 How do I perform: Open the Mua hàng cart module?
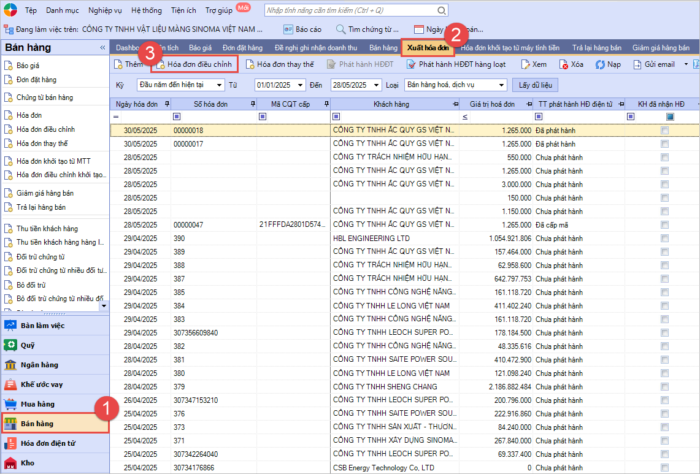[40, 404]
